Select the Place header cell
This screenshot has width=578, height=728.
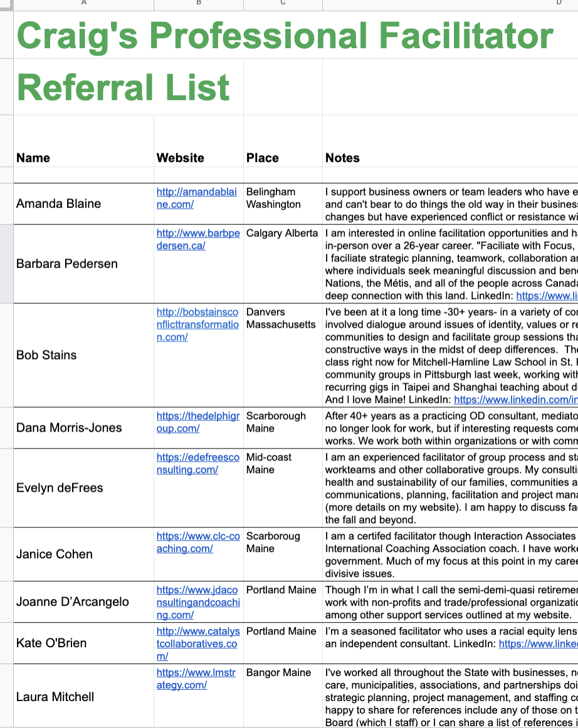point(282,158)
